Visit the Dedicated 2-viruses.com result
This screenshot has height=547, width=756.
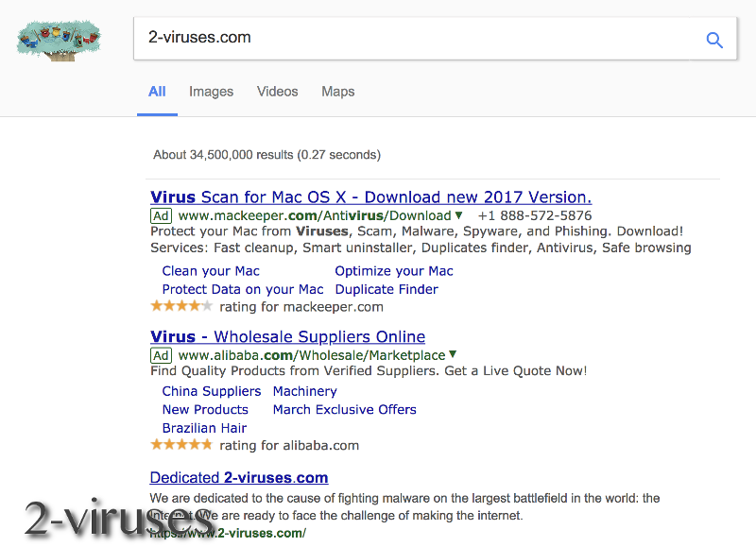point(238,477)
